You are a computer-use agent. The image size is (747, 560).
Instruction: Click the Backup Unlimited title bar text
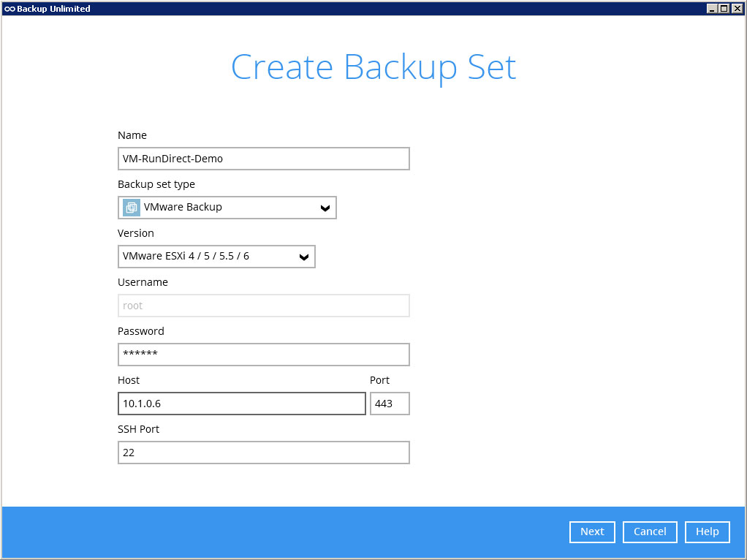click(x=53, y=9)
